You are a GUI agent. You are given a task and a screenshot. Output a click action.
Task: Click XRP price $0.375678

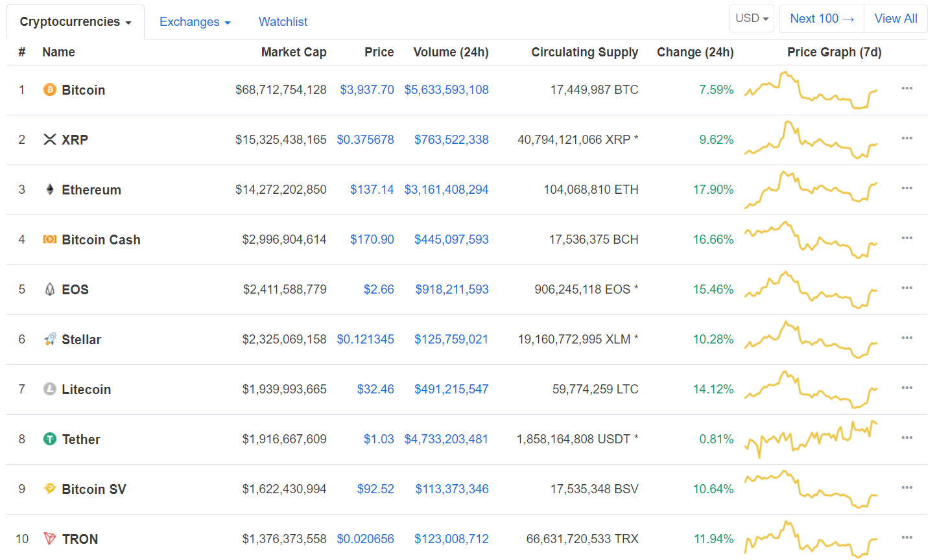click(366, 140)
